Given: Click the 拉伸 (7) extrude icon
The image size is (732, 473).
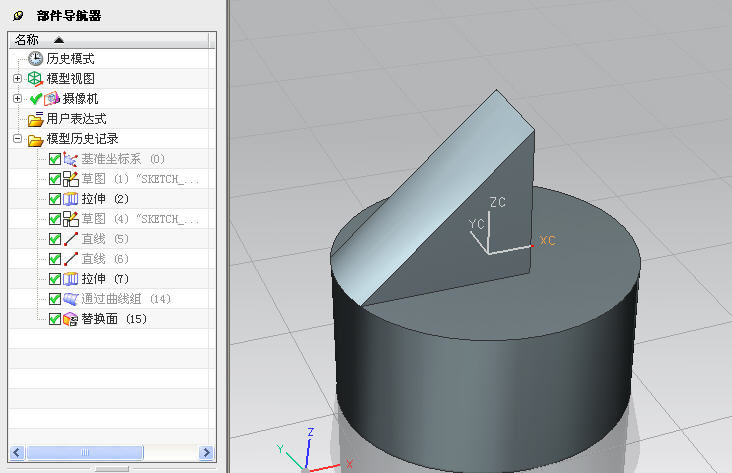Looking at the screenshot, I should 70,279.
